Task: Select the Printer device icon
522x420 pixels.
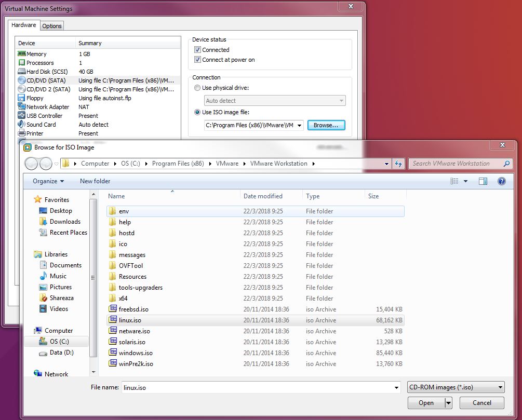Action: click(22, 133)
